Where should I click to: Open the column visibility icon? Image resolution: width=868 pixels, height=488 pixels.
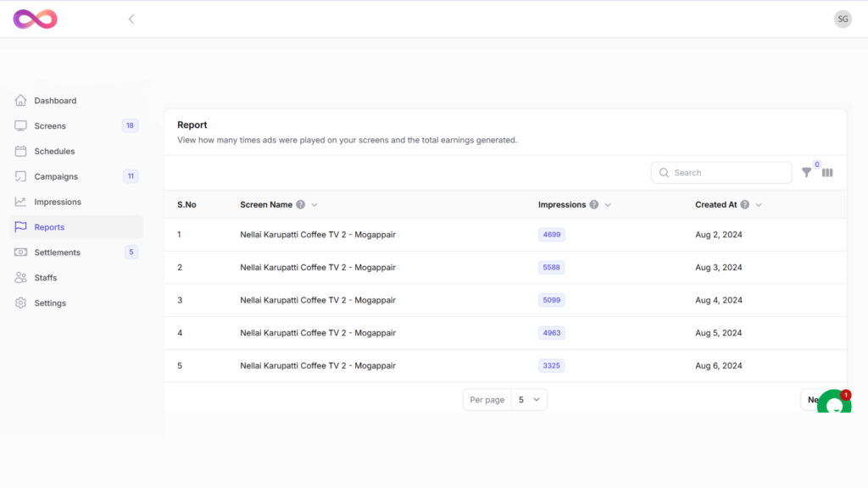[827, 173]
